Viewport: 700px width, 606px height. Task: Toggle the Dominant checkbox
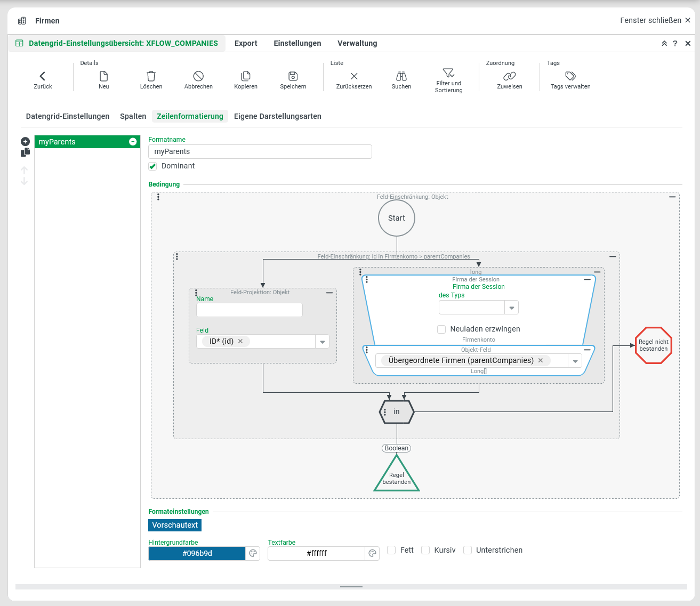click(x=152, y=166)
